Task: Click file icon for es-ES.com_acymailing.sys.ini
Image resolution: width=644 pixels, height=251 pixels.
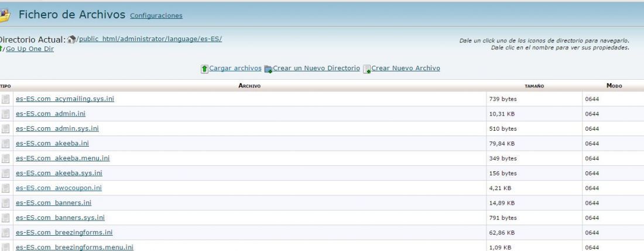Action: click(5, 99)
